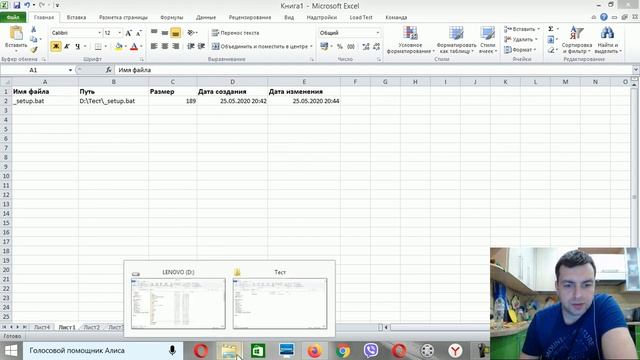
Task: Open Sort and Filter (Сортировка и фильтр) dropdown
Action: [x=577, y=40]
